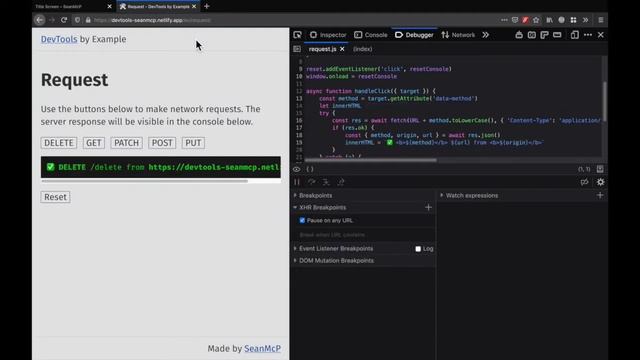Reload the page with the refresh icon
The width and height of the screenshot is (640, 360).
pos(64,20)
